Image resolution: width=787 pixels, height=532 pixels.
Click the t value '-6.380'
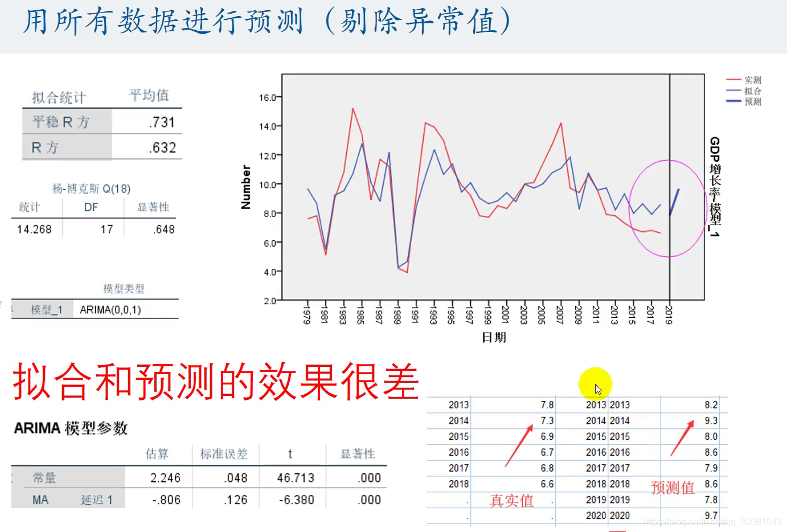296,500
